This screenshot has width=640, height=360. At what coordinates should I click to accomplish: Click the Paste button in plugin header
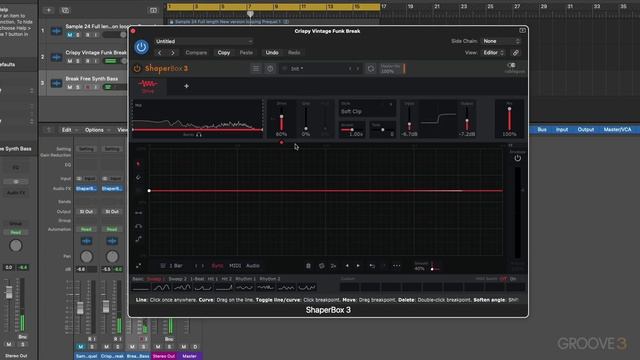pos(246,53)
